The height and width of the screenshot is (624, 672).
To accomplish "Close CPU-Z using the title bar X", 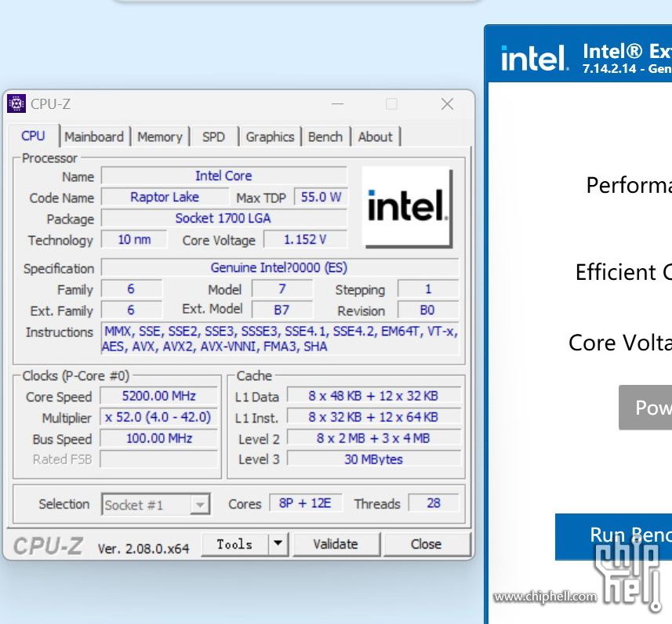I will [x=447, y=104].
